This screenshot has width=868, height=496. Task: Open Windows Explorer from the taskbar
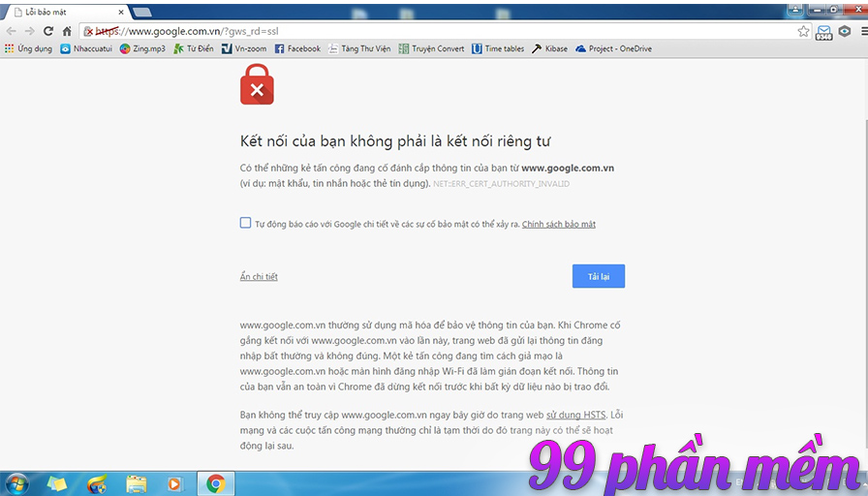tap(137, 482)
